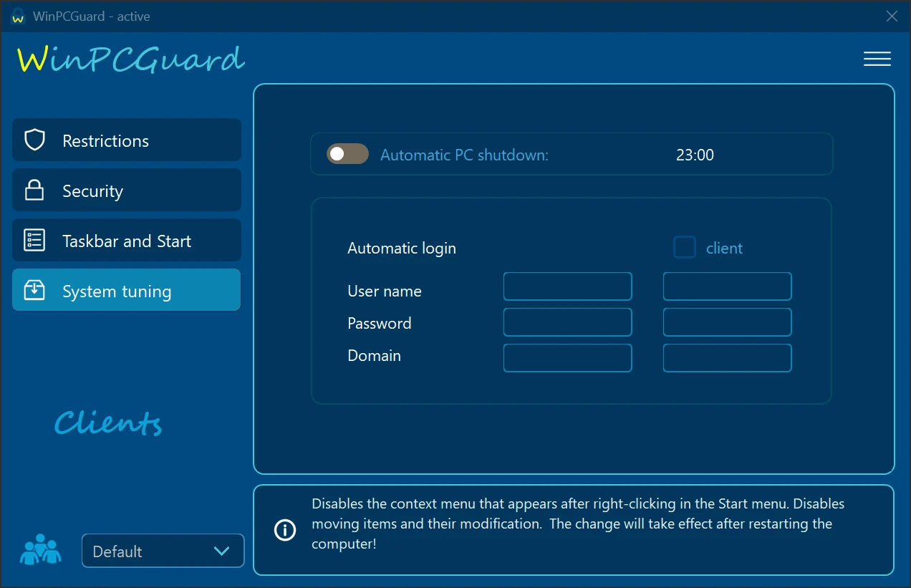Click the clients group people icon
Image resolution: width=911 pixels, height=588 pixels.
pos(40,549)
